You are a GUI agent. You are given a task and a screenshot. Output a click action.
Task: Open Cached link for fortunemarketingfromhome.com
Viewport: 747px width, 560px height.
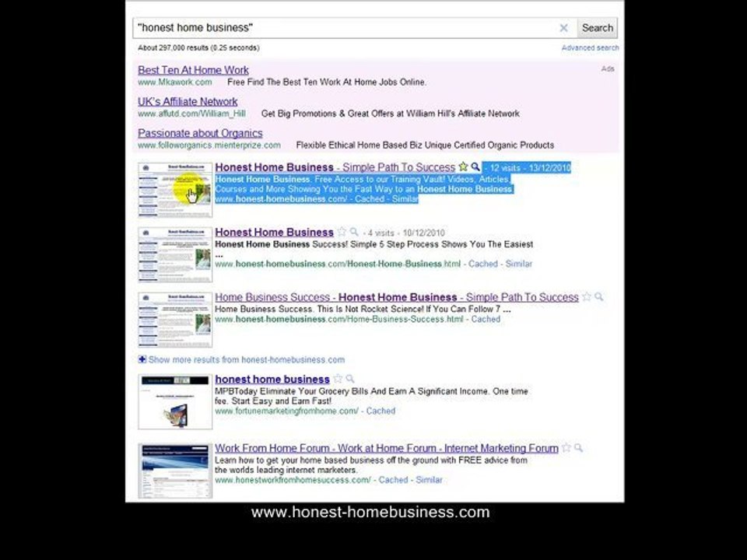tap(381, 411)
